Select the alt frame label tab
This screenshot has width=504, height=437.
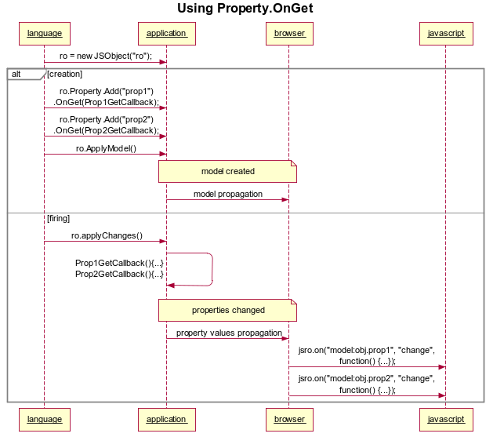point(27,75)
